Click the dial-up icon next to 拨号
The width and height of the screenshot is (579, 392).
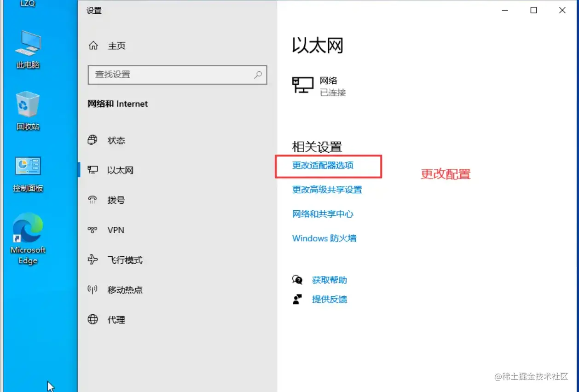click(x=93, y=200)
